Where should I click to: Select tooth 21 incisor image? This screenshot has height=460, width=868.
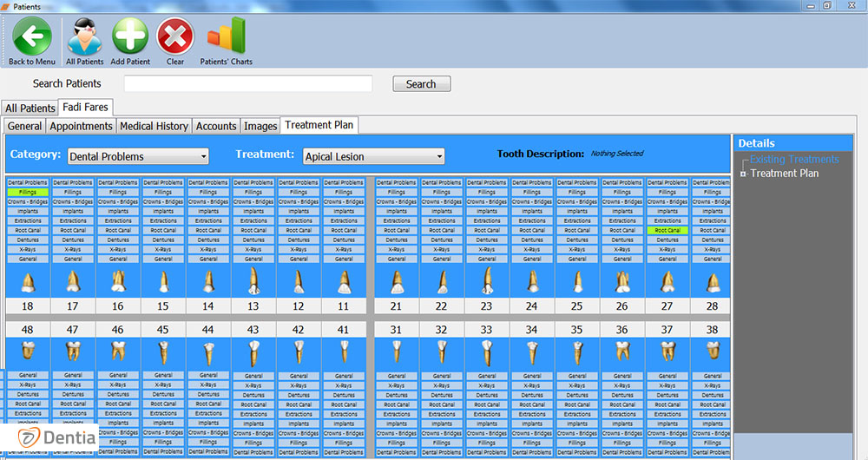click(x=397, y=280)
